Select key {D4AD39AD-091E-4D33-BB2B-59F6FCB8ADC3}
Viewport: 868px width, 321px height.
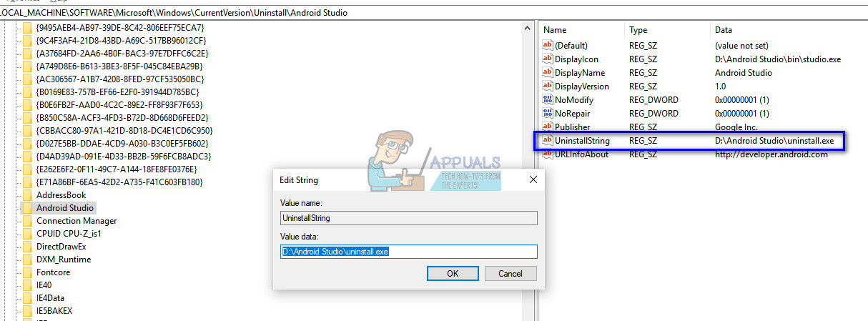pyautogui.click(x=123, y=157)
